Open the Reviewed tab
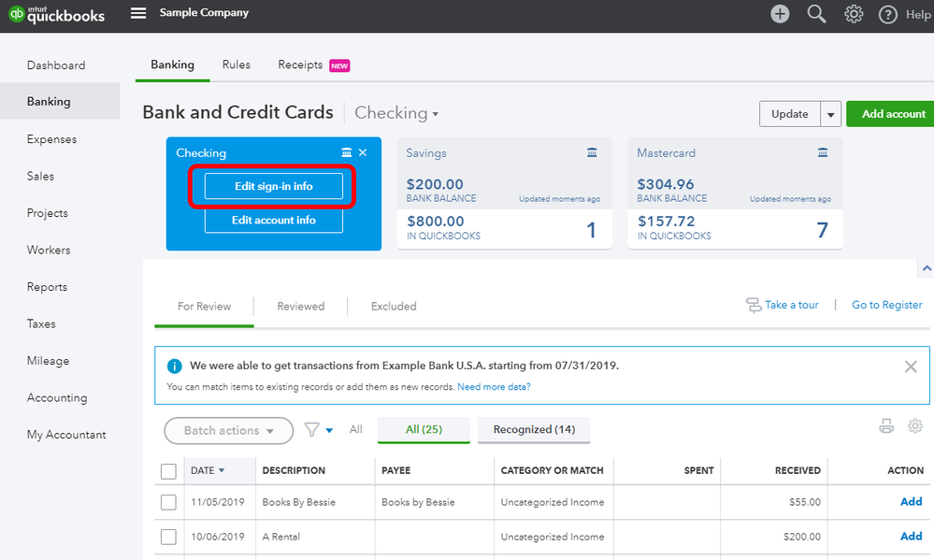 pos(301,307)
